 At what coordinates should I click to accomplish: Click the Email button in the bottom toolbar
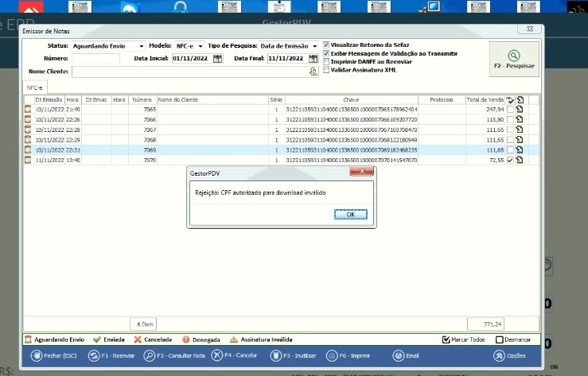406,355
